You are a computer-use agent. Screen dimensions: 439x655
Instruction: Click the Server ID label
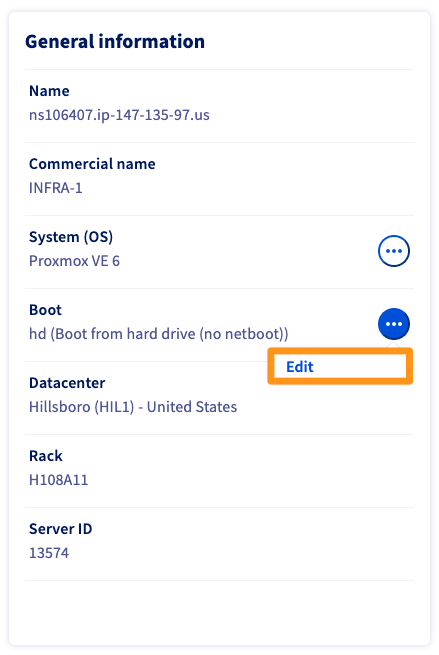[x=61, y=529]
